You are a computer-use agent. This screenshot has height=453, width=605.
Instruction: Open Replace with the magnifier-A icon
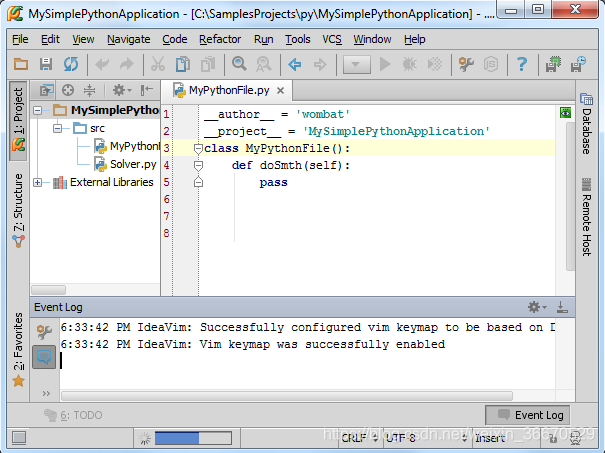point(264,64)
